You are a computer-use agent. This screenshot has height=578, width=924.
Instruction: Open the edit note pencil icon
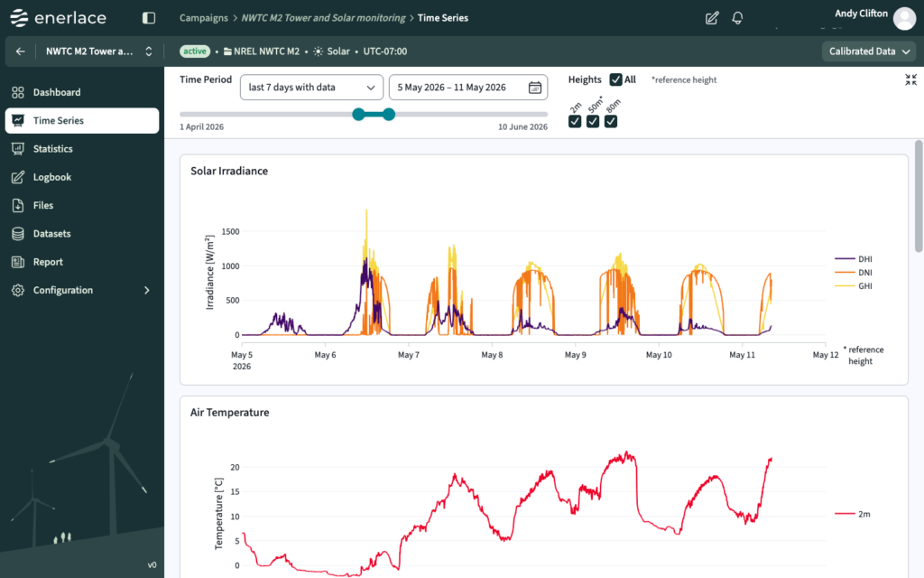pyautogui.click(x=712, y=18)
